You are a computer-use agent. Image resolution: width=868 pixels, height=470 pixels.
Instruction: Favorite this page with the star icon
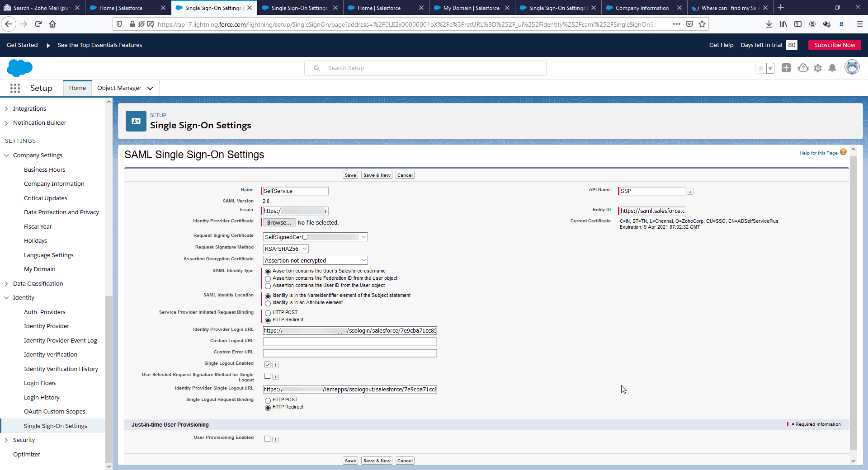760,68
